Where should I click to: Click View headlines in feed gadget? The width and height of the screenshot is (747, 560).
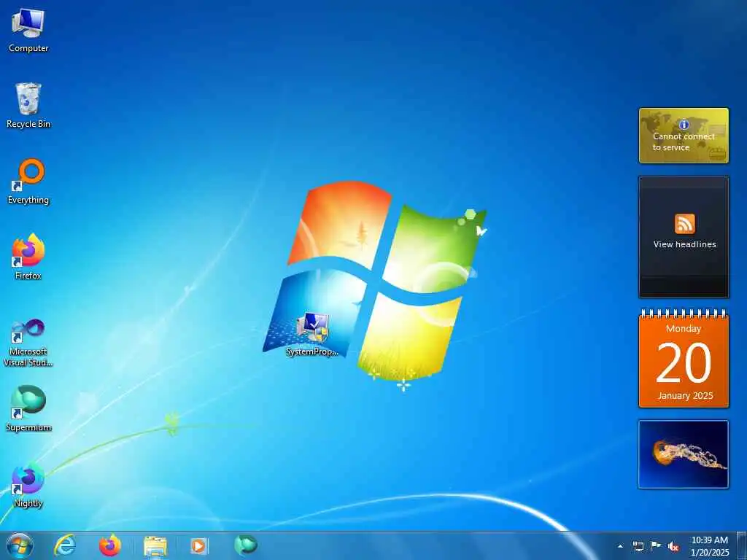(684, 244)
